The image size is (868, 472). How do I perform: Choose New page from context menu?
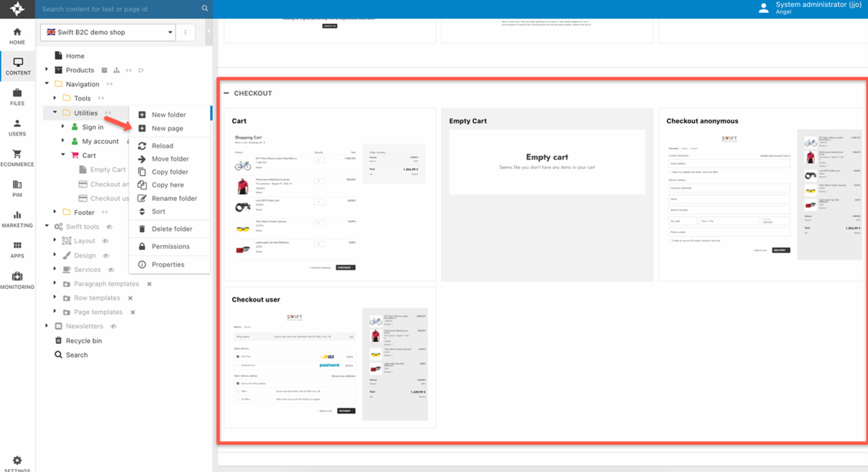(x=167, y=128)
